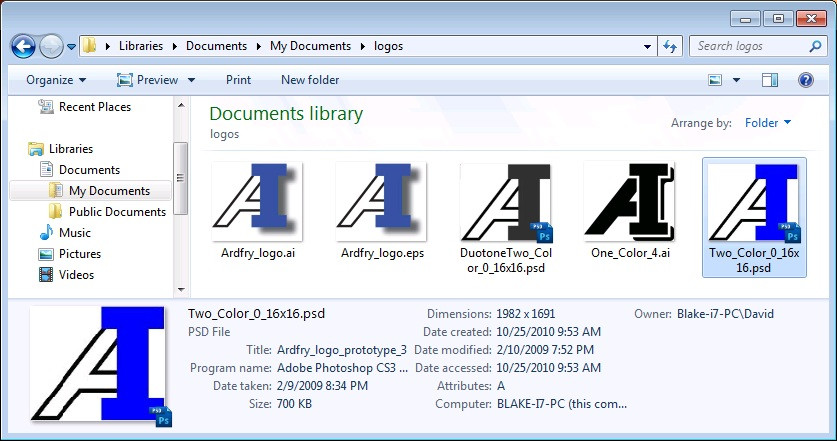Click the Recent Places icon
The image size is (837, 441).
(46, 107)
